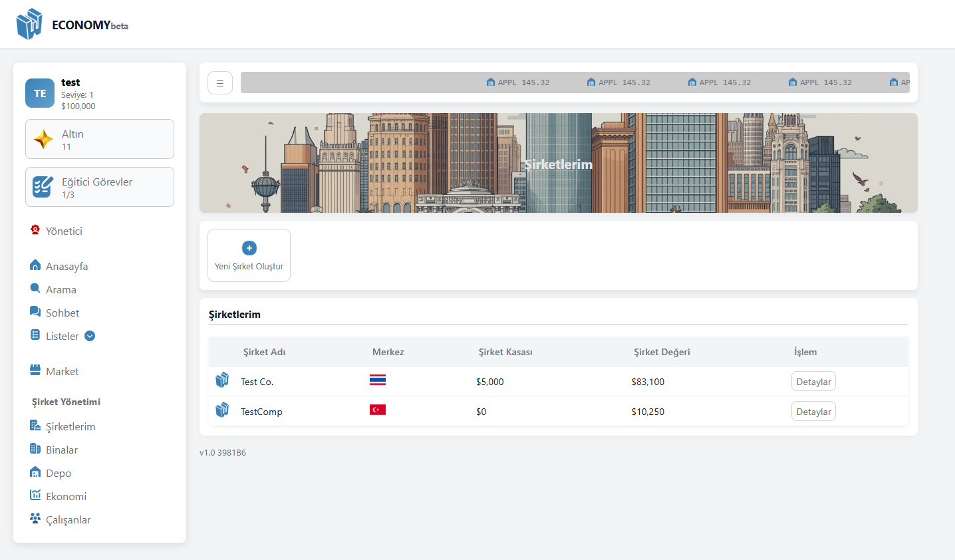This screenshot has width=955, height=560.
Task: Click the username "test" in sidebar
Action: (70, 82)
